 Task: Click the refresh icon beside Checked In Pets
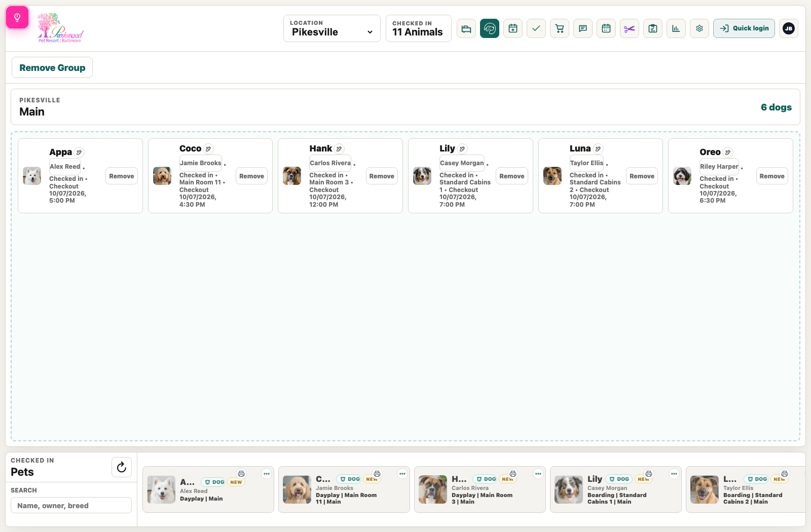(122, 467)
